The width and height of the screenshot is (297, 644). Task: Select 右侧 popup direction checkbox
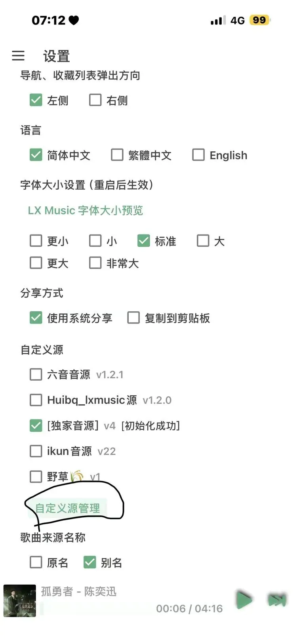(x=95, y=100)
